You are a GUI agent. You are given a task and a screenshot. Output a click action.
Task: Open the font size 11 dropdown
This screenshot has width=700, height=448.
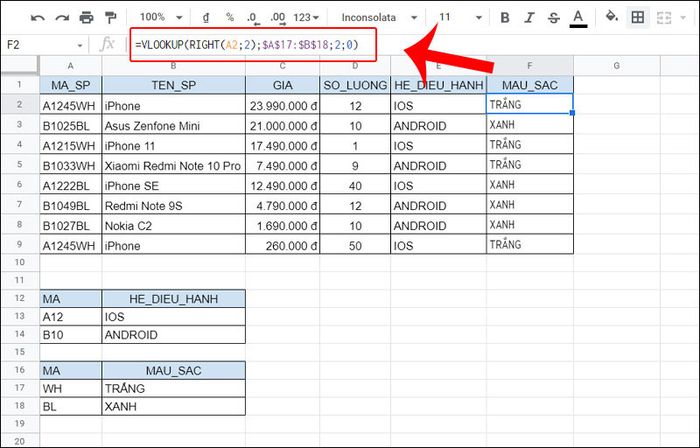(x=460, y=17)
